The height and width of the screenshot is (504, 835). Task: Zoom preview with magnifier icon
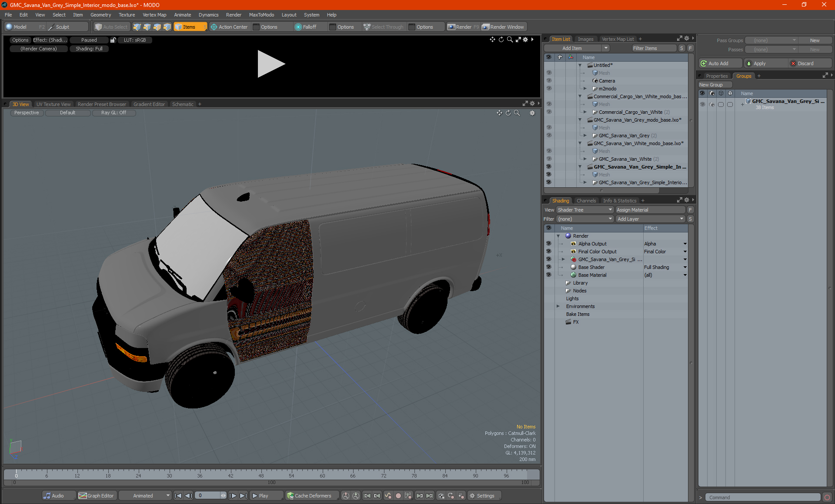click(x=510, y=40)
